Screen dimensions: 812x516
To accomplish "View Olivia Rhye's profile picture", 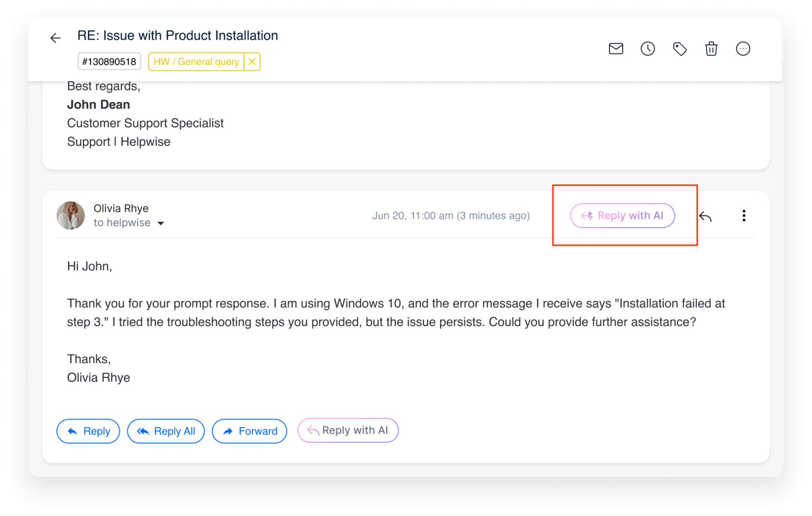I will pos(71,215).
